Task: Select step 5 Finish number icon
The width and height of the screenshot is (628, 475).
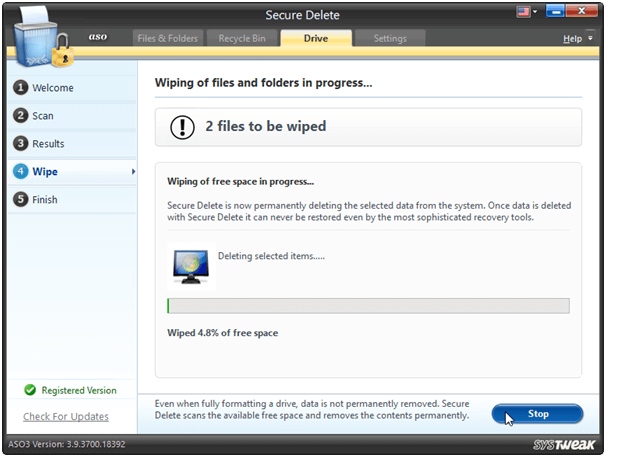Action: tap(20, 200)
